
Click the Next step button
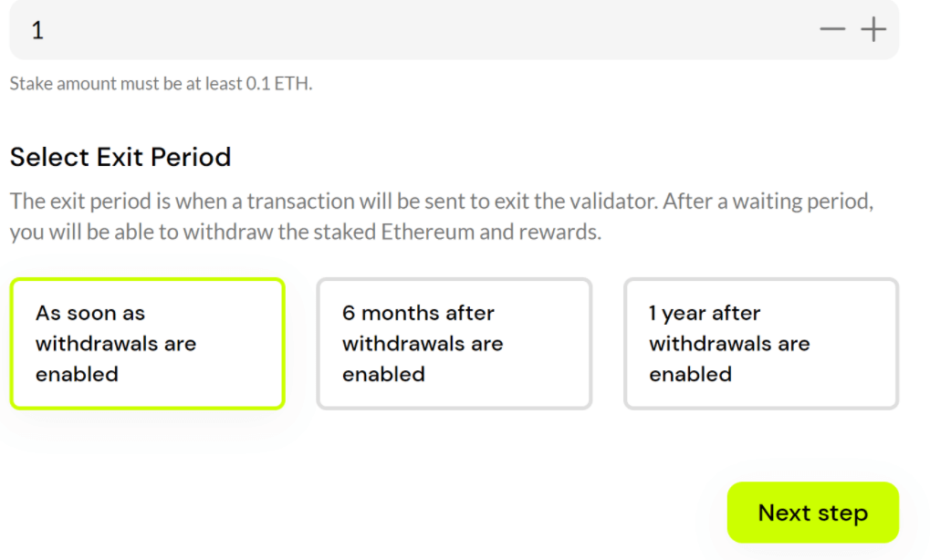pos(812,513)
